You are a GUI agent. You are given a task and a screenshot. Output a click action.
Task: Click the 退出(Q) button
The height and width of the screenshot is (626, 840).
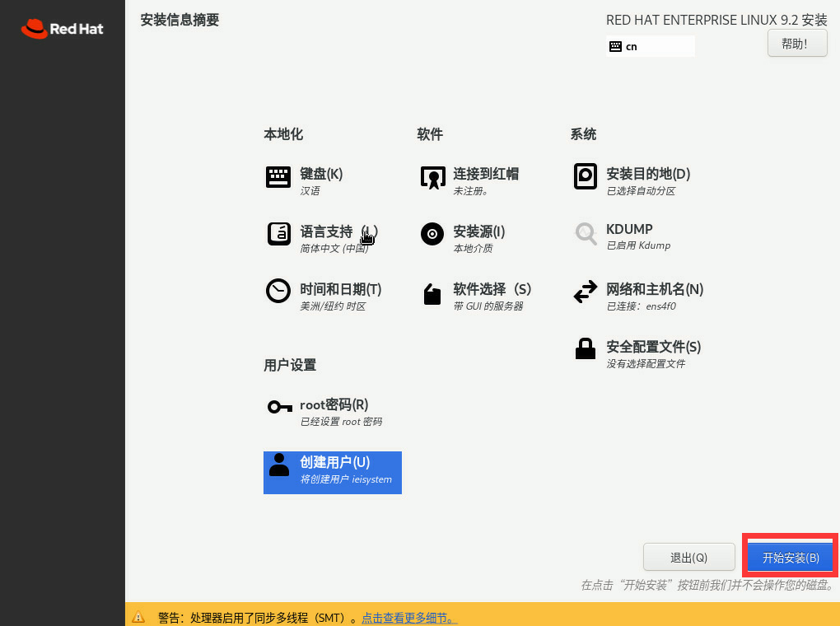[x=688, y=558]
